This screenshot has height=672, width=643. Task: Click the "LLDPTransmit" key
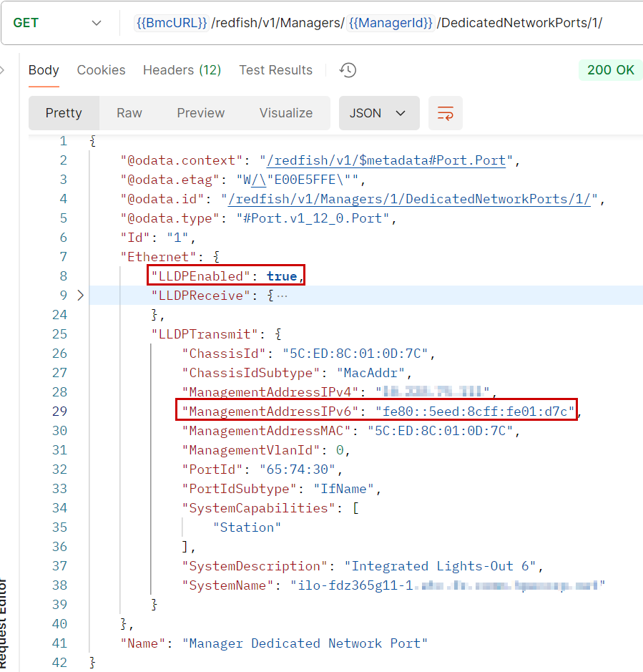pos(205,334)
